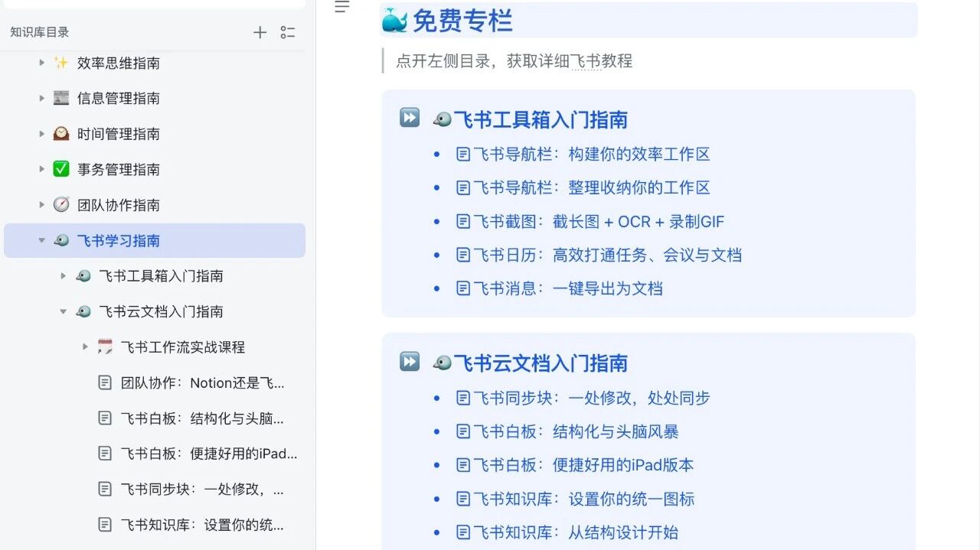Open 时间管理指南 in sidebar
Viewport: 980px width, 550px height.
[x=119, y=134]
